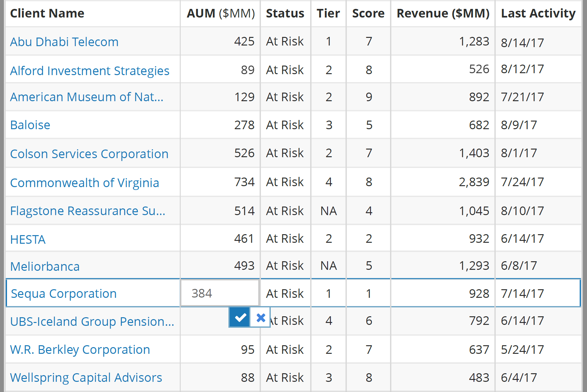Click Abu Dhabi Telecom date 8/14/17
587x392 pixels.
[522, 43]
